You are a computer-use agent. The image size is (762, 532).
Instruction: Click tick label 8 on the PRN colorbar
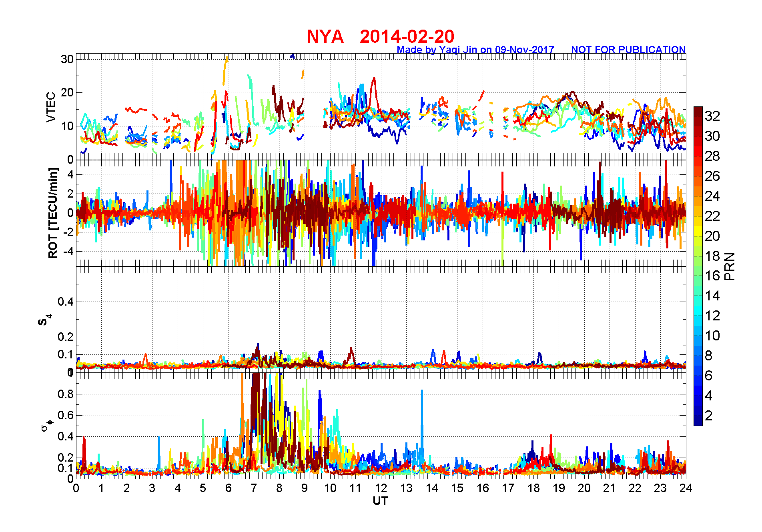(x=708, y=356)
